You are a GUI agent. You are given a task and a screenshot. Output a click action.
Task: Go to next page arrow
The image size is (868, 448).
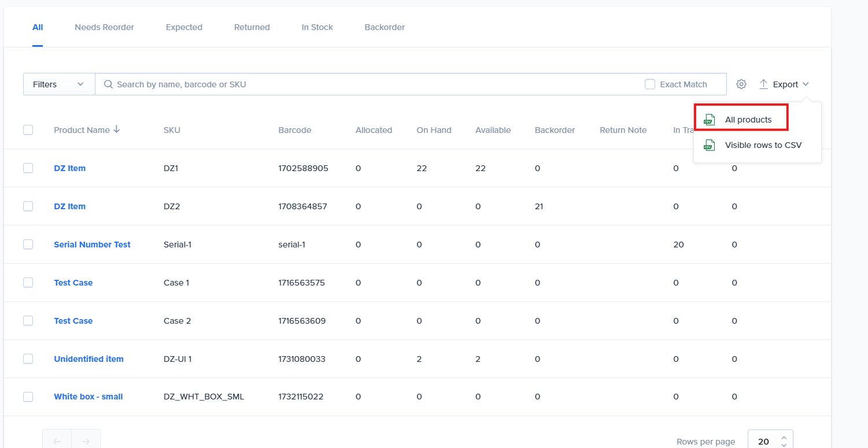pos(86,441)
